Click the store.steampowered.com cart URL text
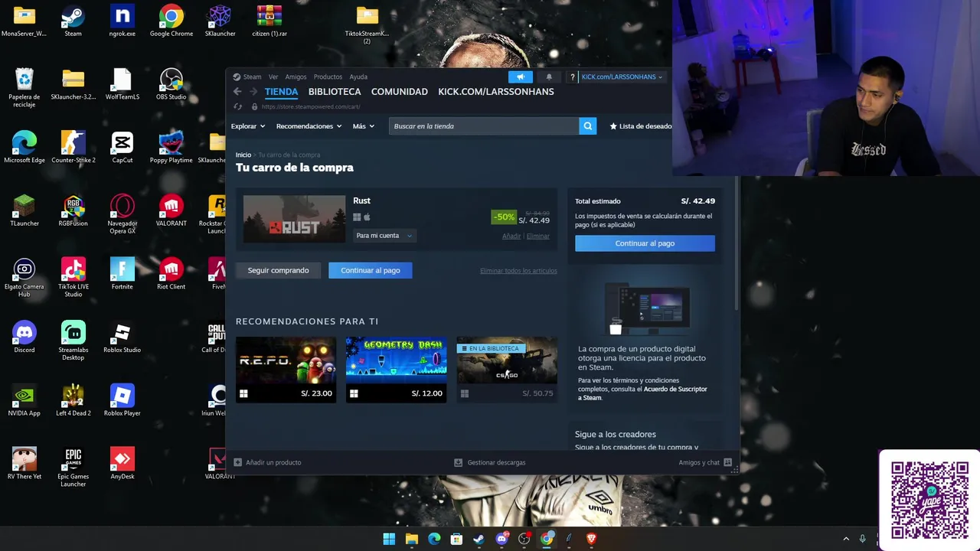This screenshot has width=980, height=551. pos(311,107)
